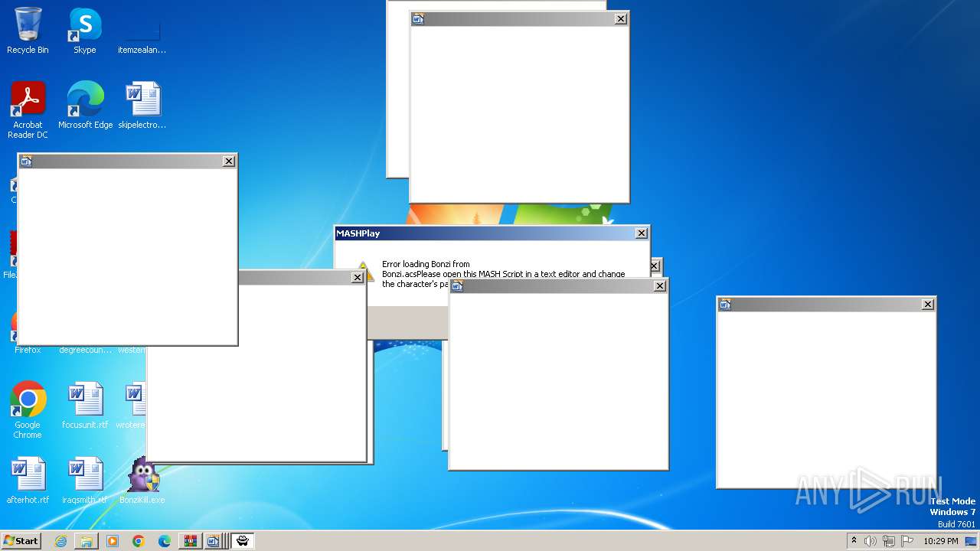Switch to the Word taskbar button
980x551 pixels.
(214, 541)
